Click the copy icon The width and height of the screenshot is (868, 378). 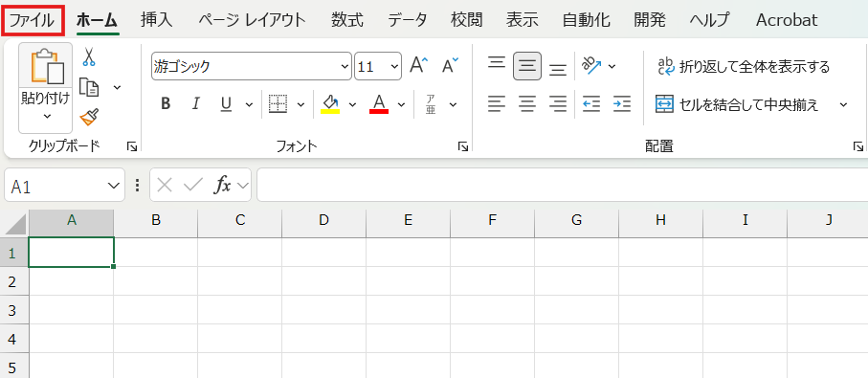click(89, 87)
